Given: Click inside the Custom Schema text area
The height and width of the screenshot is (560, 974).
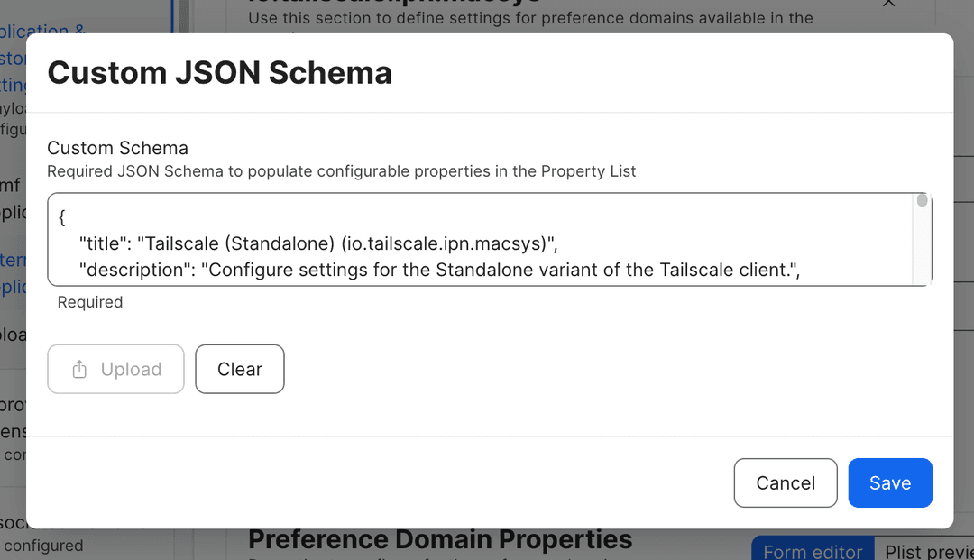Looking at the screenshot, I should click(451, 239).
